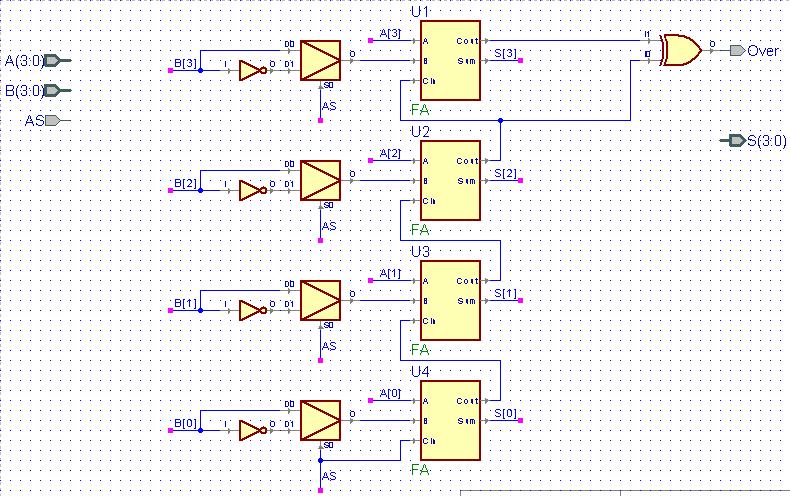Click the B(3:0) input bus port
Viewport: 790px width, 496px height.
click(58, 91)
